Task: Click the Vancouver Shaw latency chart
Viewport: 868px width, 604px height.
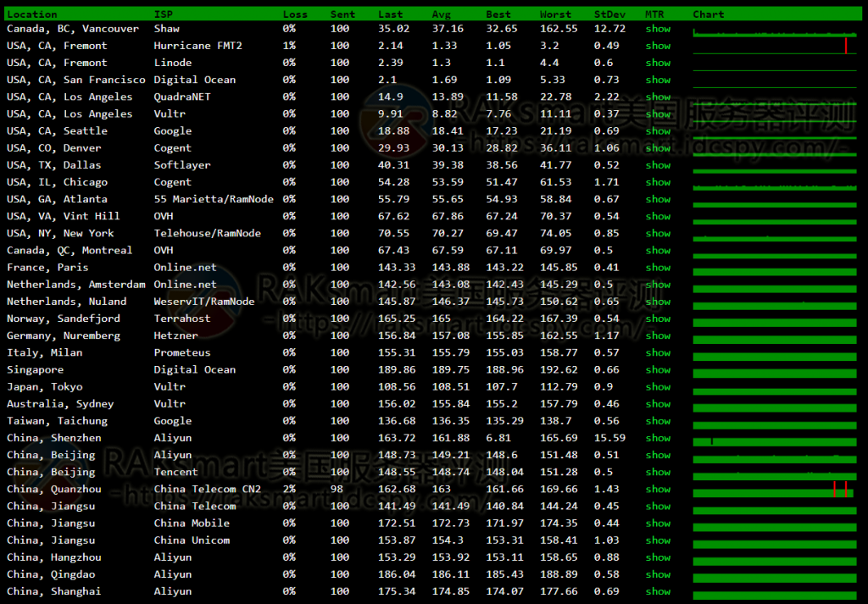Action: (x=775, y=32)
